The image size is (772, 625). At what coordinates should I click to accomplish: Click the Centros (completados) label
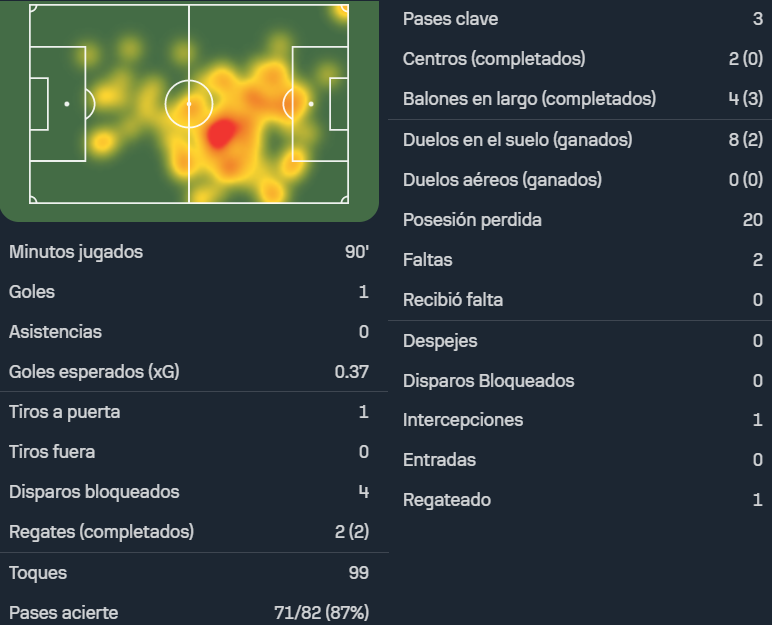[x=494, y=59]
